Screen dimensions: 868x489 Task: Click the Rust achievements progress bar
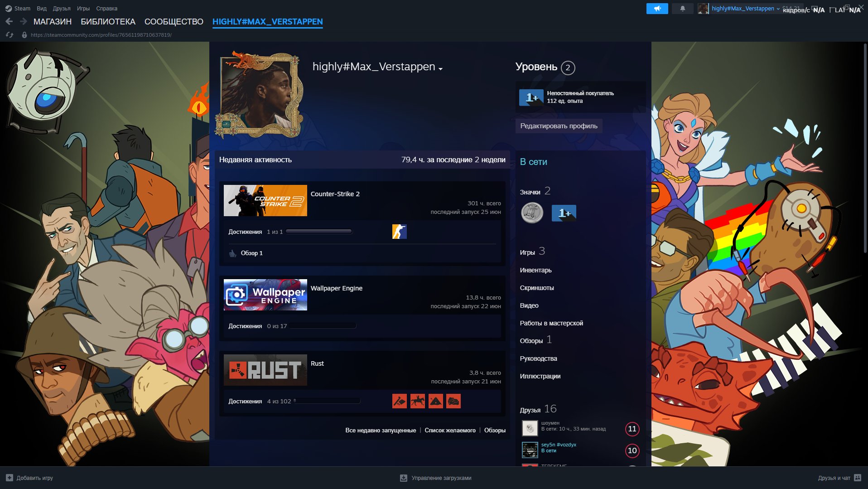click(x=327, y=401)
